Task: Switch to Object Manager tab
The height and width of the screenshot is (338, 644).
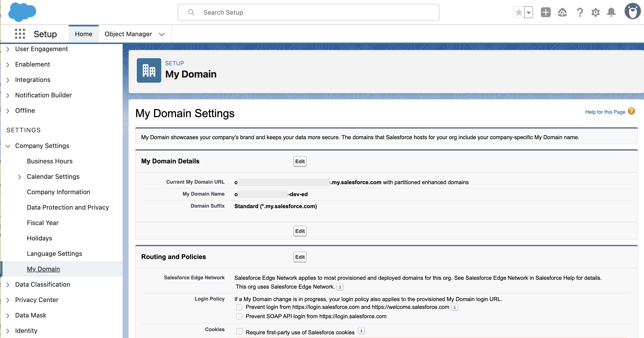Action: click(x=128, y=34)
